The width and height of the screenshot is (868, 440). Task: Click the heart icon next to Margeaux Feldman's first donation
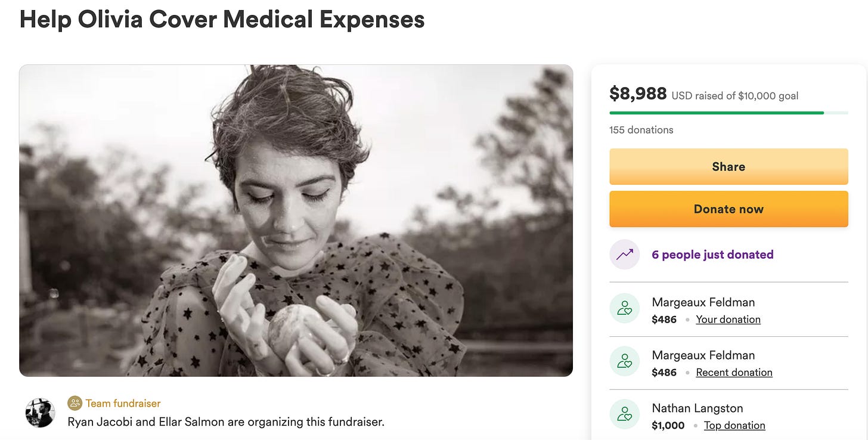point(624,308)
